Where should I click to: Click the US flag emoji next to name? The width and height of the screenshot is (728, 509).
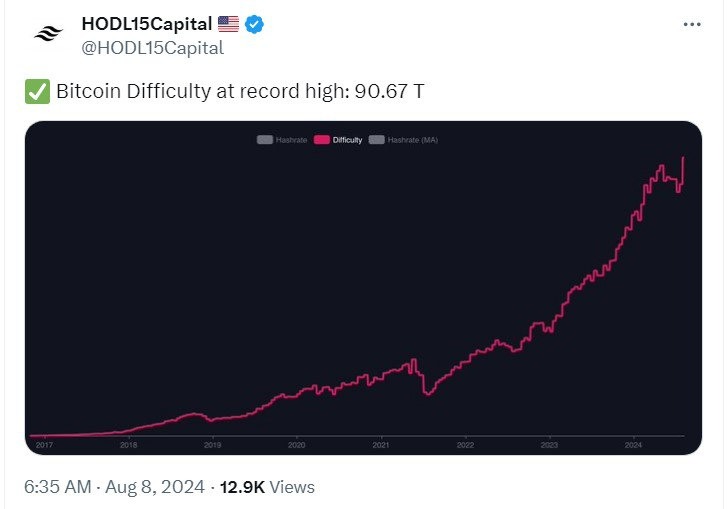(x=228, y=25)
